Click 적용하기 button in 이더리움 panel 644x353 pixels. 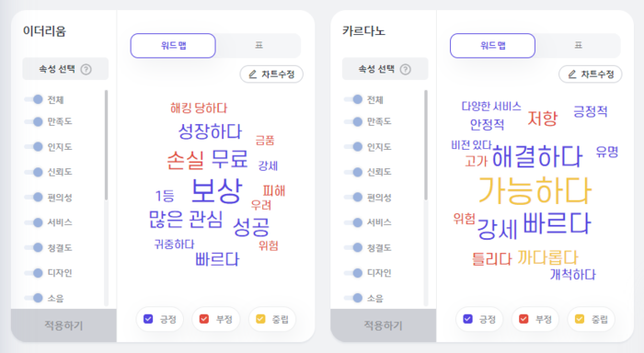[63, 325]
